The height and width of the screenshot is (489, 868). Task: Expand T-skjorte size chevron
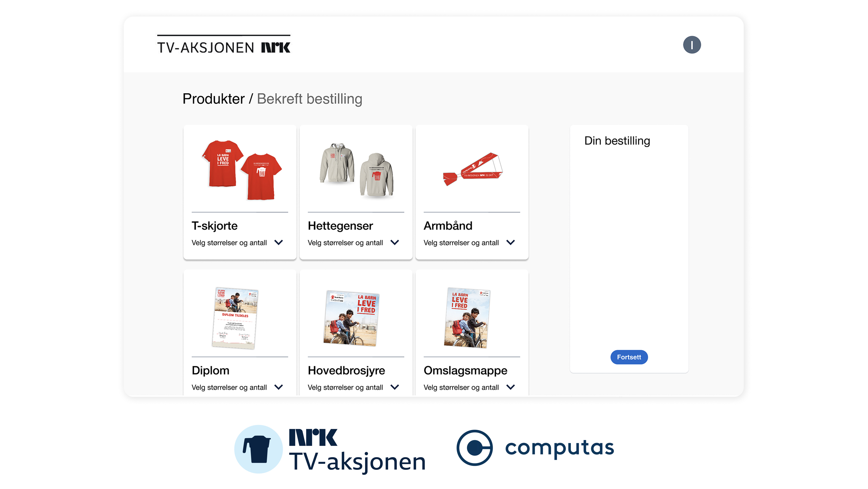[278, 242]
